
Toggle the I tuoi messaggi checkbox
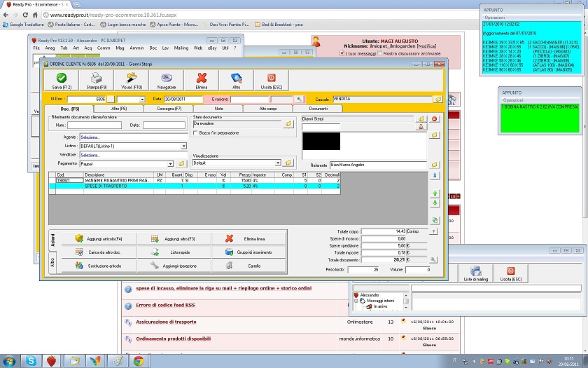pyautogui.click(x=344, y=53)
